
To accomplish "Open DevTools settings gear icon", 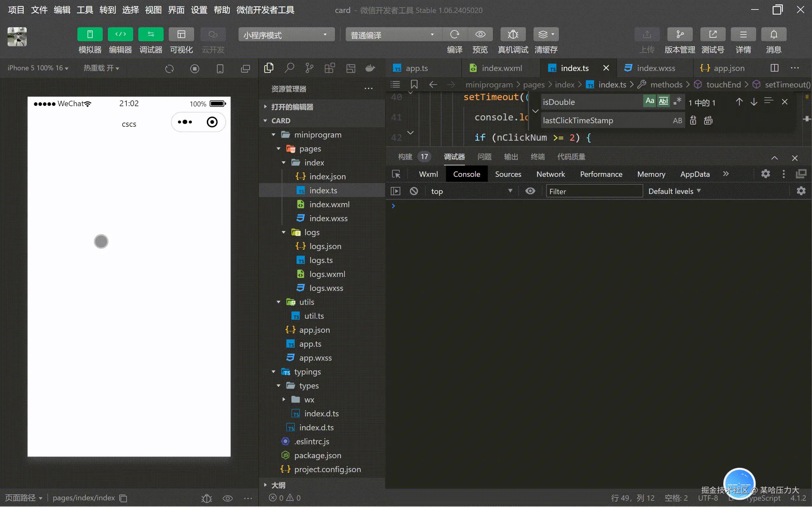I will click(x=765, y=174).
